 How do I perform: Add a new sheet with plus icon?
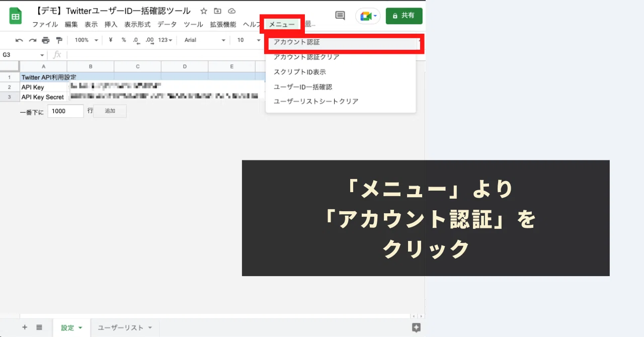(25, 327)
